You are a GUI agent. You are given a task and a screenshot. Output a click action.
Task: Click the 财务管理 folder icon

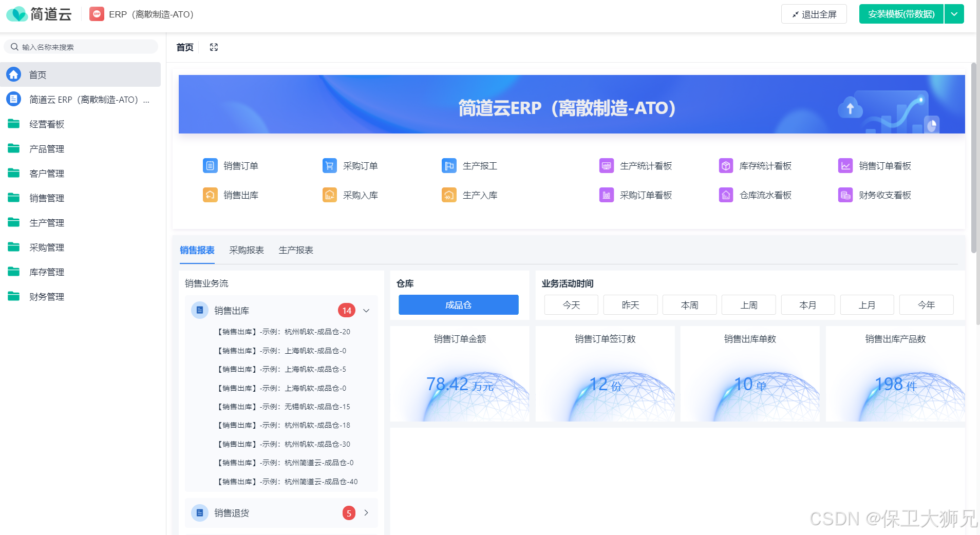pyautogui.click(x=14, y=296)
